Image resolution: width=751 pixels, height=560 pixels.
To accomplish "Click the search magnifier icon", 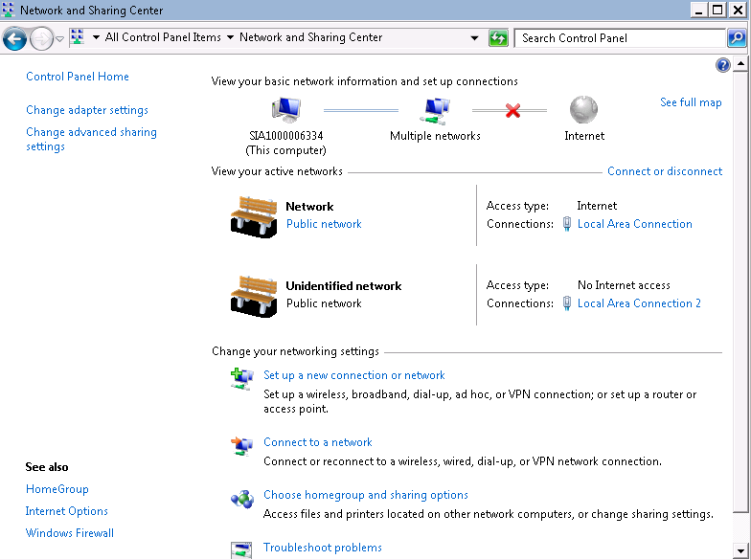I will [737, 38].
